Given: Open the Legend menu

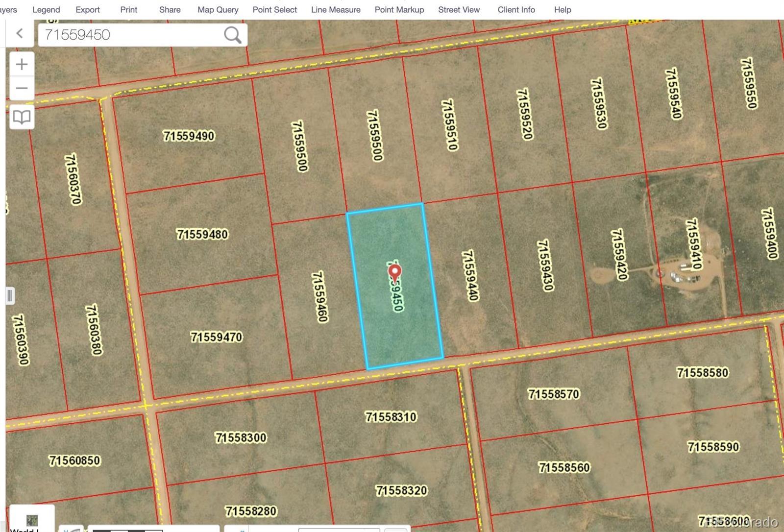Looking at the screenshot, I should pos(46,10).
